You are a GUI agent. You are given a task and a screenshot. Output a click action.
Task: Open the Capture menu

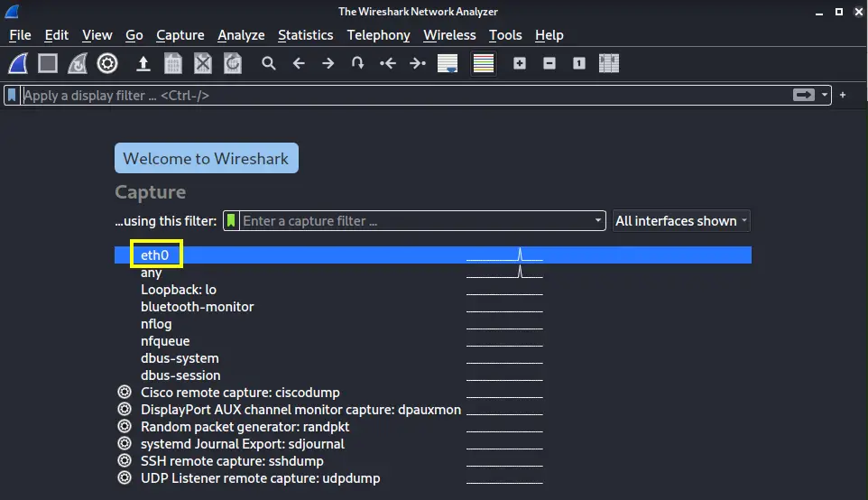pyautogui.click(x=180, y=35)
